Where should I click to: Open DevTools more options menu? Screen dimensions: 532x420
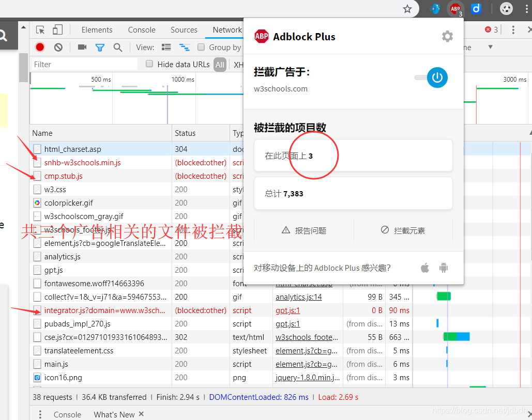513,30
